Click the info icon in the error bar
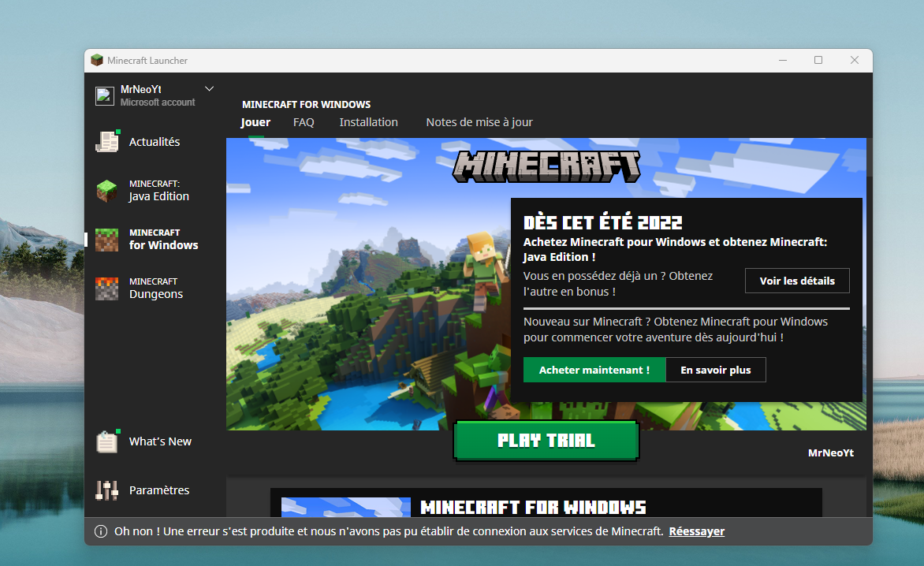 point(101,531)
